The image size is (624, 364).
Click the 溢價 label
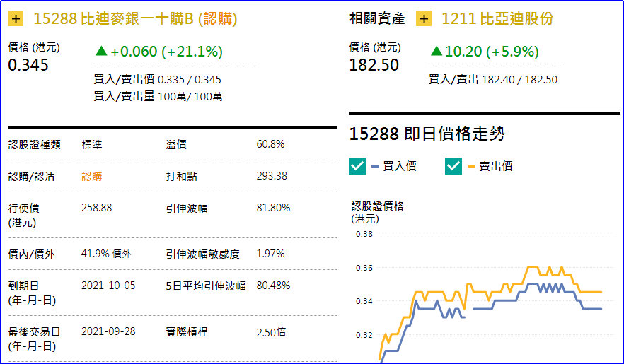176,144
